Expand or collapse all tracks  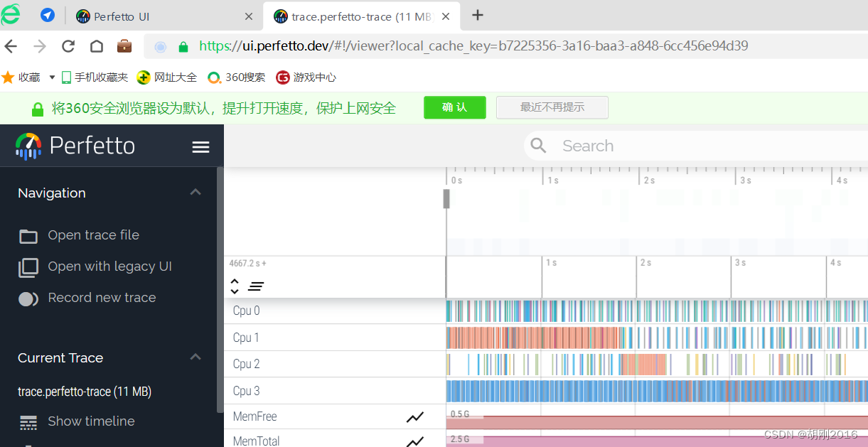(x=235, y=286)
